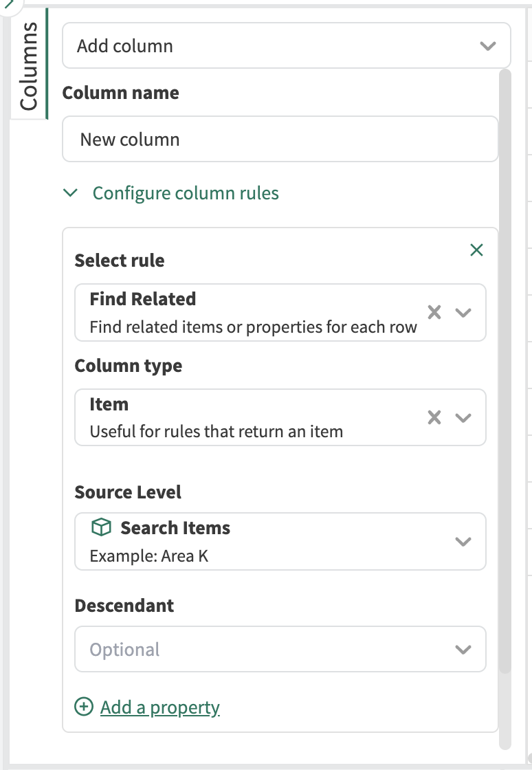Expand the Source Level dropdown arrow
The image size is (532, 770).
pos(463,542)
